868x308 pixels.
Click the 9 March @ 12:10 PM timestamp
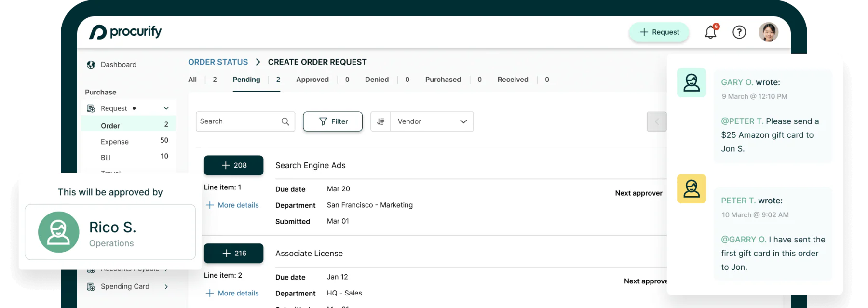tap(754, 96)
